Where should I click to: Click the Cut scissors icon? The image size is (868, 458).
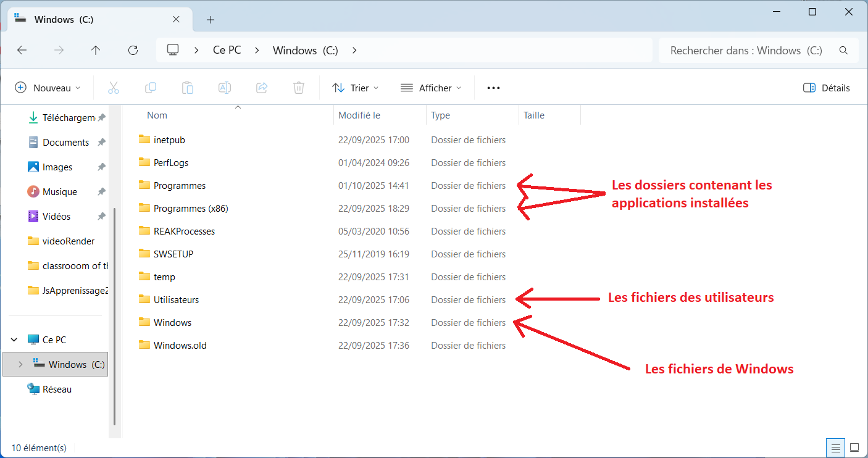(114, 88)
